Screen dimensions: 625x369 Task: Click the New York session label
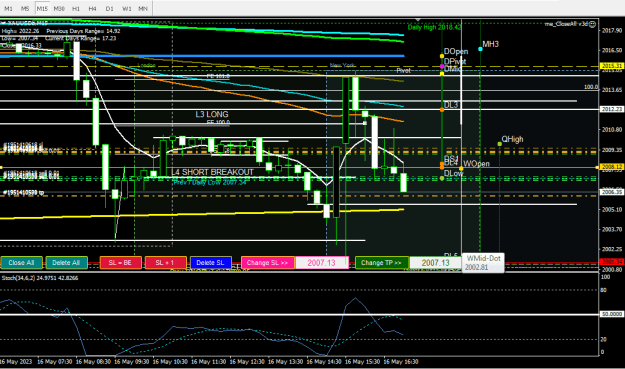coord(342,65)
